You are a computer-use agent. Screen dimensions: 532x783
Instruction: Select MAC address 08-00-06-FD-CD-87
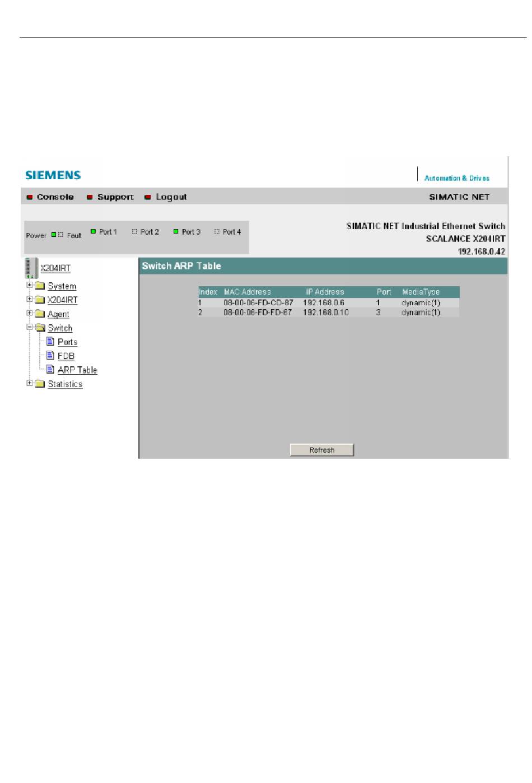coord(258,302)
